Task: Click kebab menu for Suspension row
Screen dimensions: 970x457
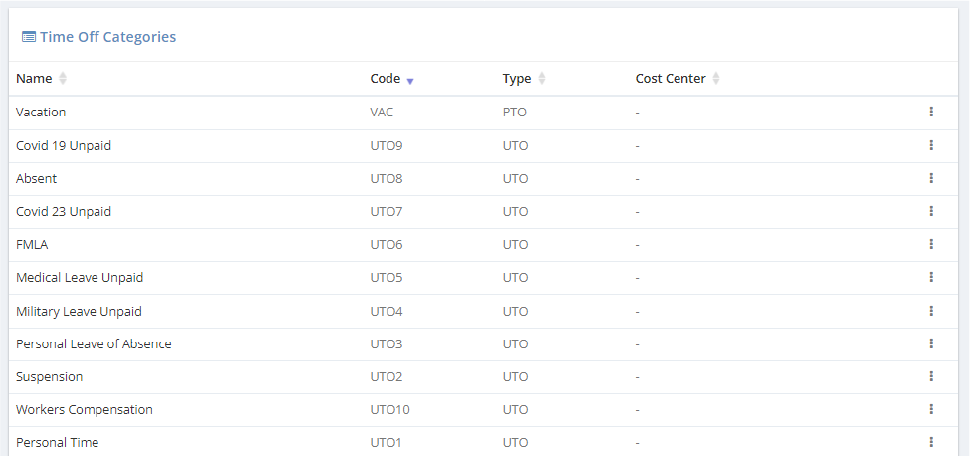Action: pyautogui.click(x=931, y=376)
